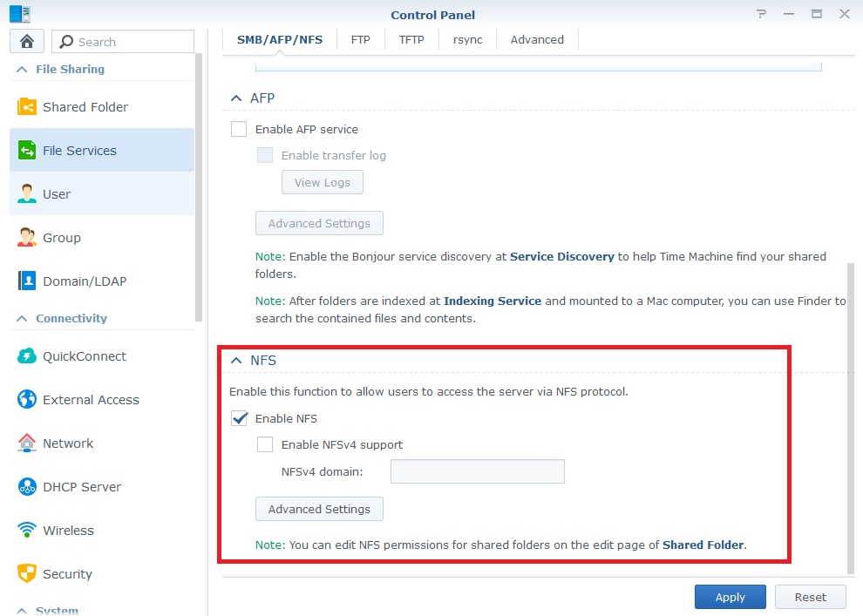
Task: Collapse the File Sharing category
Action: [22, 69]
